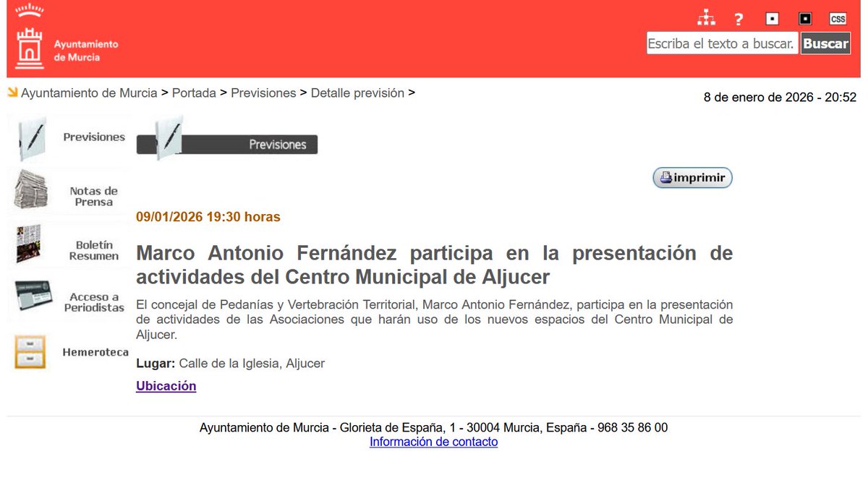Click the Boletín Resumen bulletin icon
868x493 pixels.
[x=30, y=244]
